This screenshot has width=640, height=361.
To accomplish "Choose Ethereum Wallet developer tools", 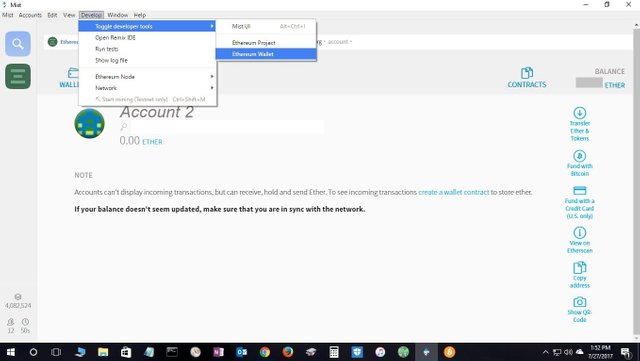I will pos(266,54).
